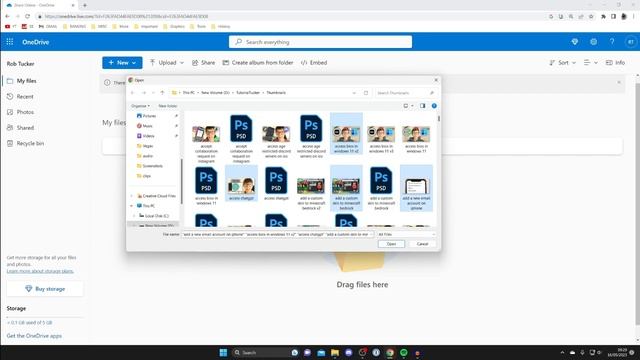640x360 pixels.
Task: Open the Sort dropdown
Action: [x=562, y=62]
